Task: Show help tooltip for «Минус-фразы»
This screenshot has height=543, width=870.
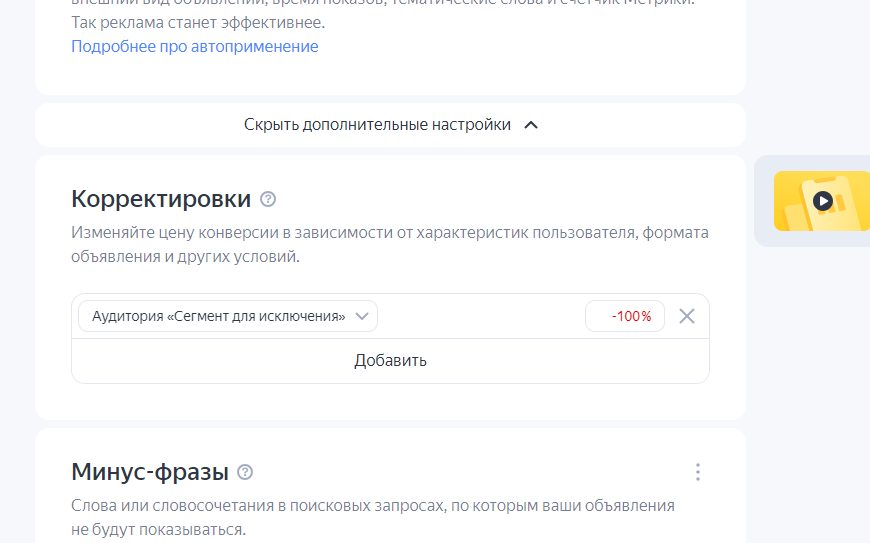Action: pos(245,472)
